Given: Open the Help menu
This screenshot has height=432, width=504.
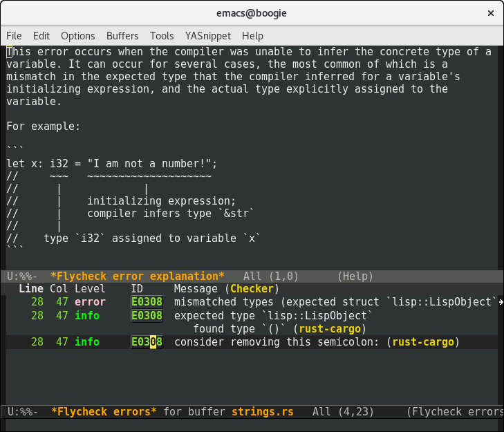Looking at the screenshot, I should 252,36.
